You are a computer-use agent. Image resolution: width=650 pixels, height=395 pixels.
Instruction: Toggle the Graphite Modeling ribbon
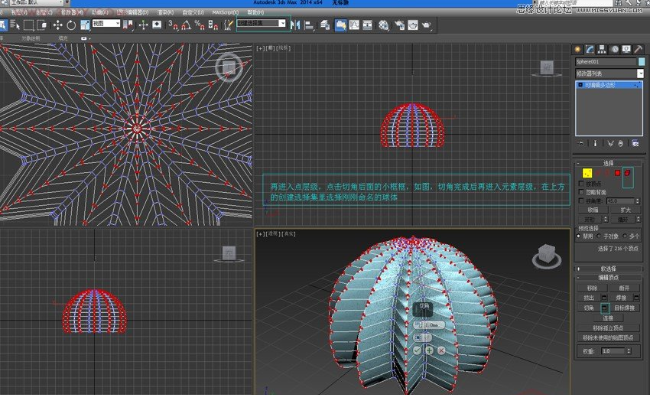(341, 25)
